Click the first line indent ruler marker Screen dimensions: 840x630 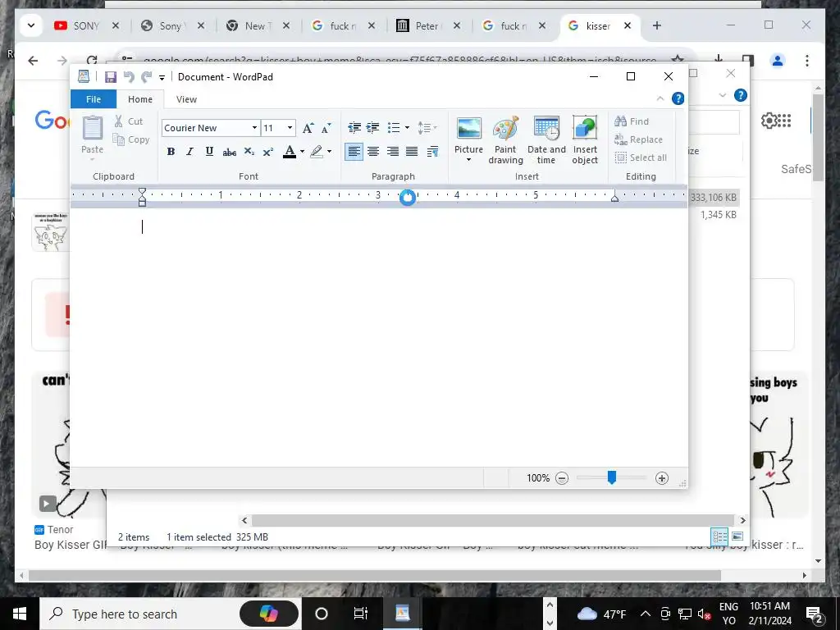click(142, 192)
